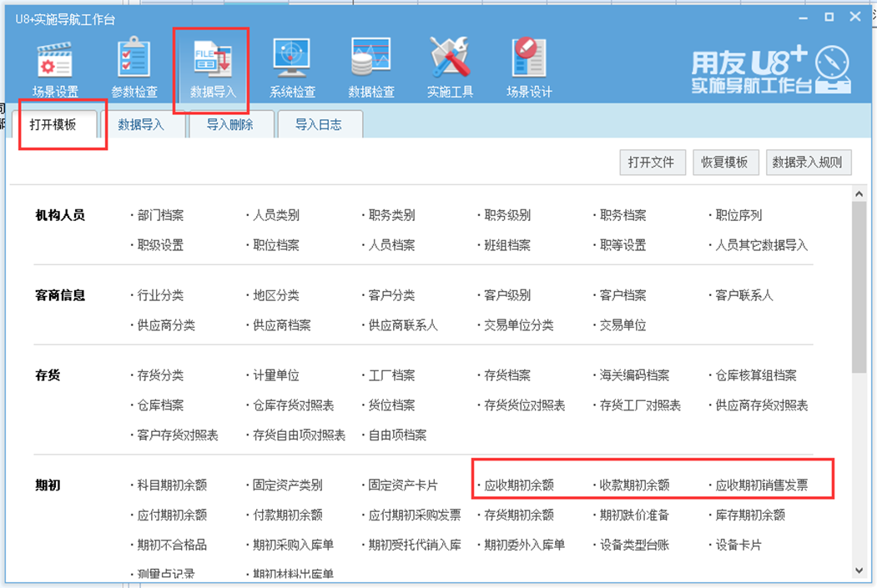This screenshot has height=588, width=877.
Task: Open the 实施工具 tools icon
Action: tap(450, 68)
